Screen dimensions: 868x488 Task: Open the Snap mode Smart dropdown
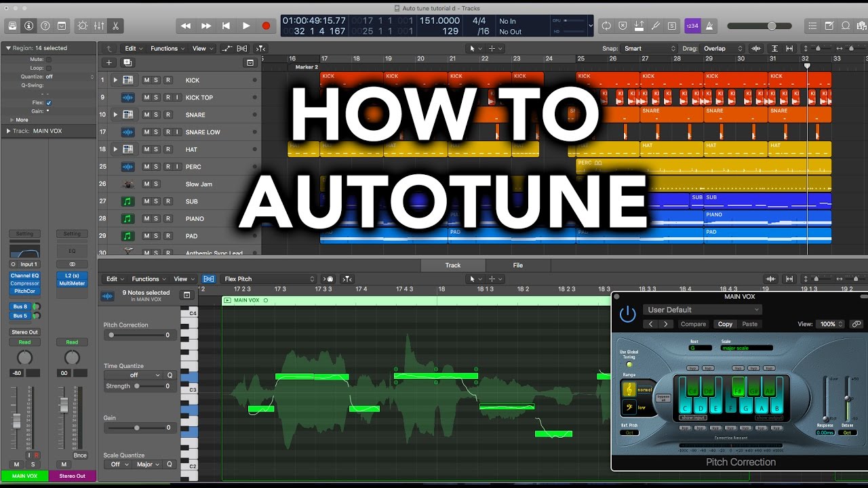[650, 49]
